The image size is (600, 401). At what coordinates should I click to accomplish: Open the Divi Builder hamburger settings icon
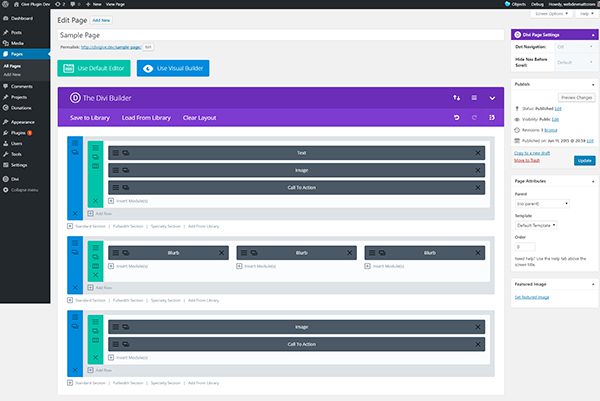coord(474,98)
